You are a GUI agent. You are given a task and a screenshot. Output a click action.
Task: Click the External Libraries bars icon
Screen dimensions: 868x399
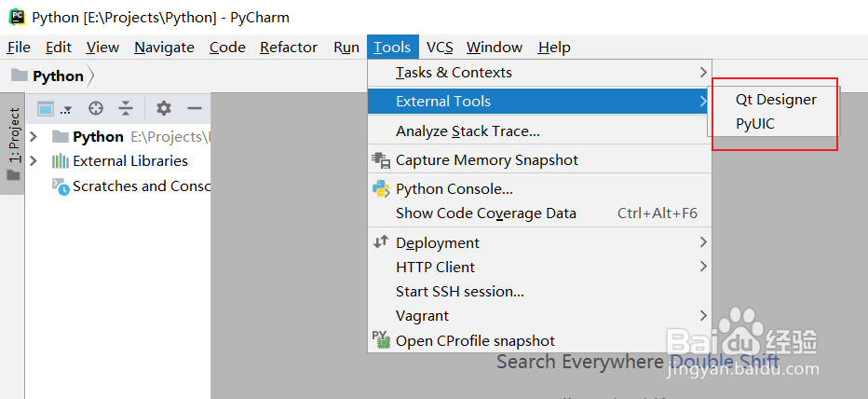61,161
